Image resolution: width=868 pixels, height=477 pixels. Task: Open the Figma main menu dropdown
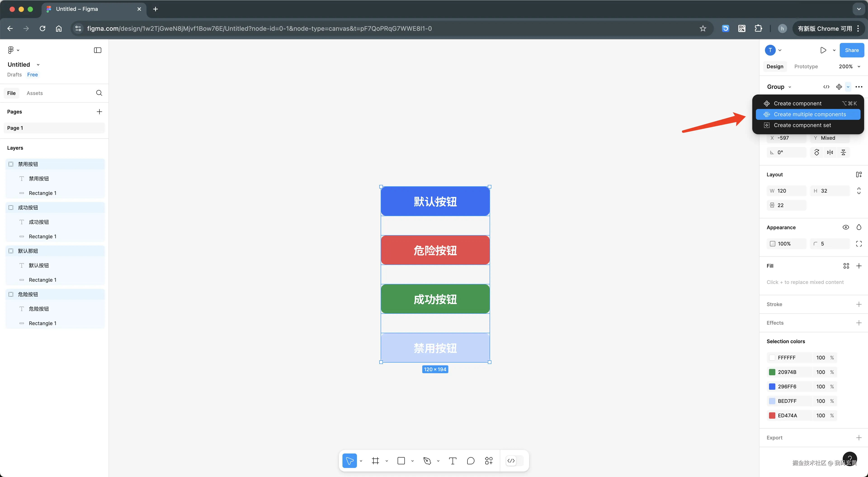coord(13,50)
